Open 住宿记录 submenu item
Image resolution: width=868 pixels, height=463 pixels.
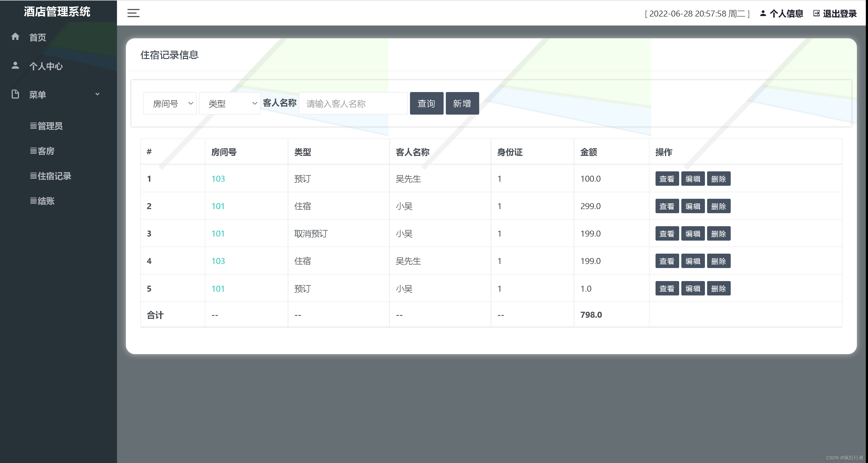pos(51,176)
